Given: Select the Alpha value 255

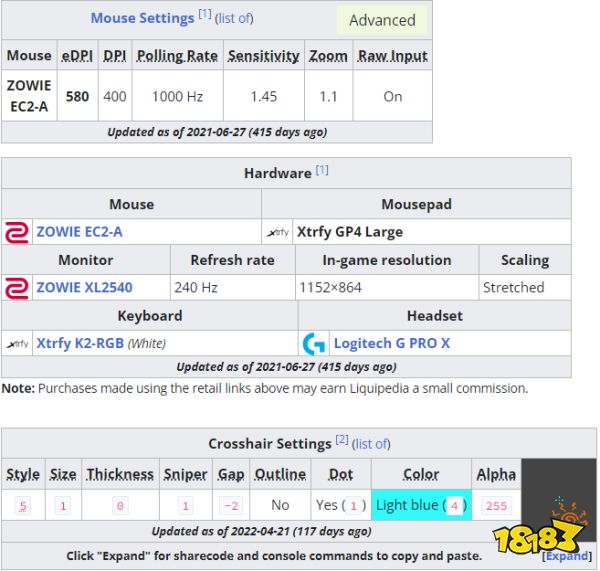Looking at the screenshot, I should click(x=496, y=506).
